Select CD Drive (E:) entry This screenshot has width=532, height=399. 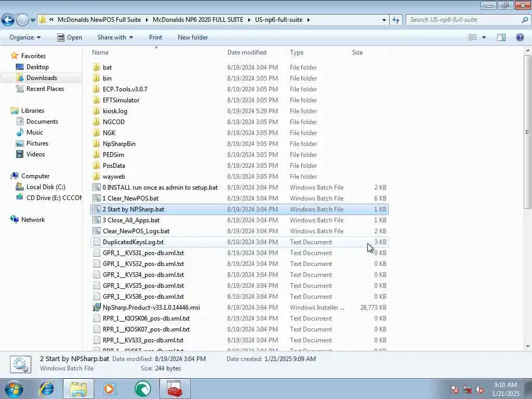[48, 198]
